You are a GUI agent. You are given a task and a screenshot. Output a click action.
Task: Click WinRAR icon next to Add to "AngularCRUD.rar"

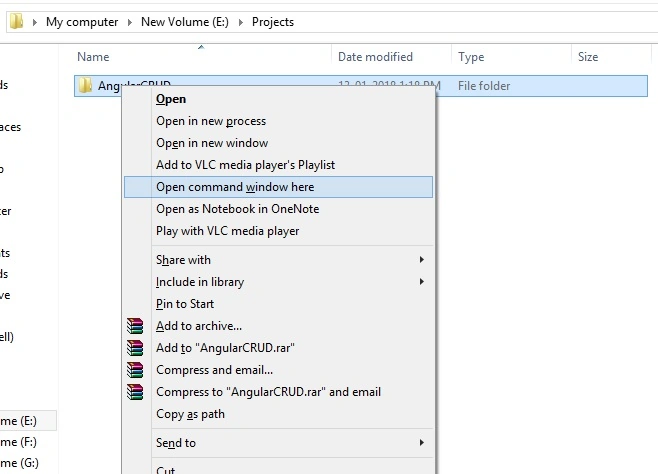coord(135,348)
